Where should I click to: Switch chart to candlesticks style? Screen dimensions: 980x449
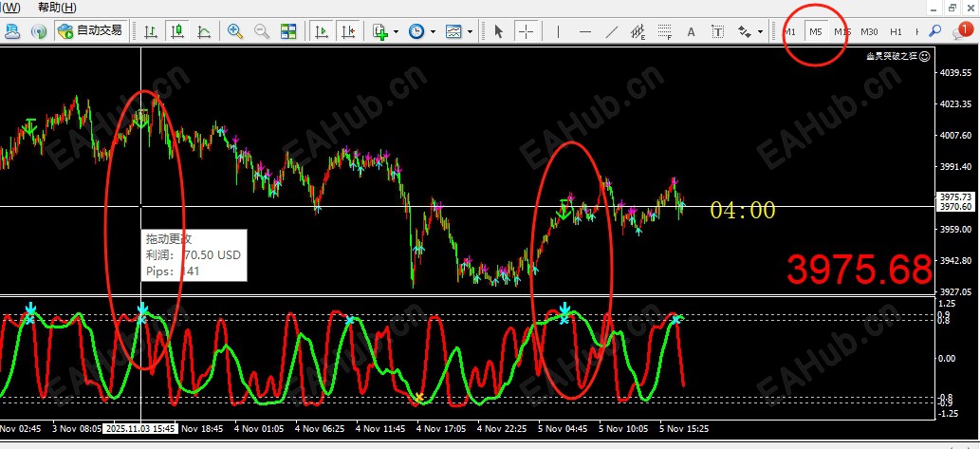[x=177, y=31]
